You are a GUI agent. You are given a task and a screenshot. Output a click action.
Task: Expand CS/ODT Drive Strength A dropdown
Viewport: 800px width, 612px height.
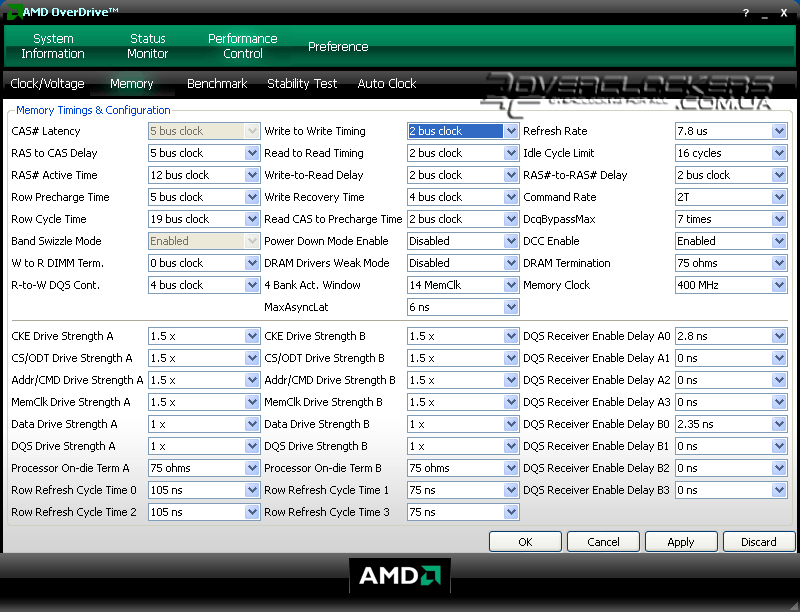click(x=252, y=358)
